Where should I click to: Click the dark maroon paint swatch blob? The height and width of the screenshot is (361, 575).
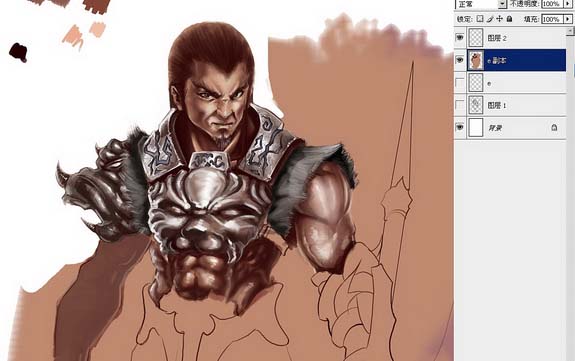(18, 52)
